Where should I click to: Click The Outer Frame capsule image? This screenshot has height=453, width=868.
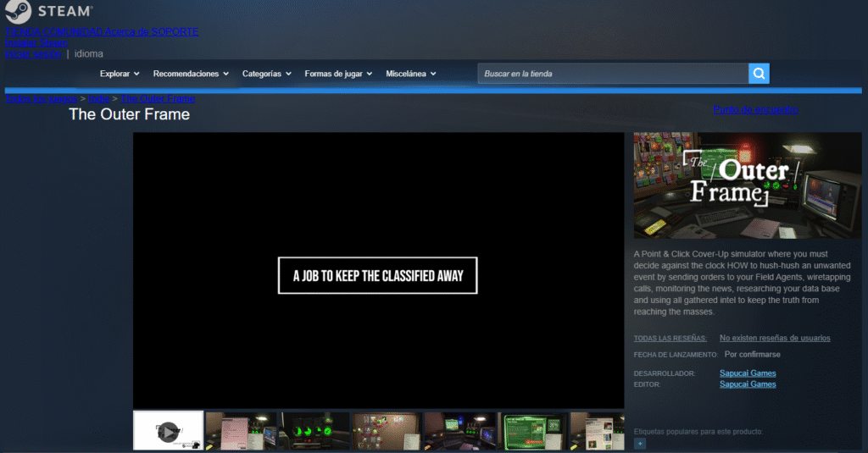pos(747,185)
